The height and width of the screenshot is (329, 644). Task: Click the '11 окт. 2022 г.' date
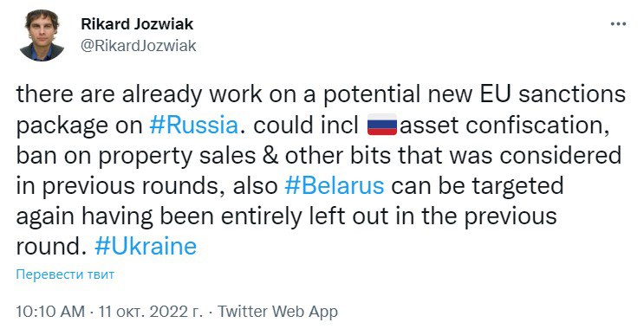coord(151,312)
